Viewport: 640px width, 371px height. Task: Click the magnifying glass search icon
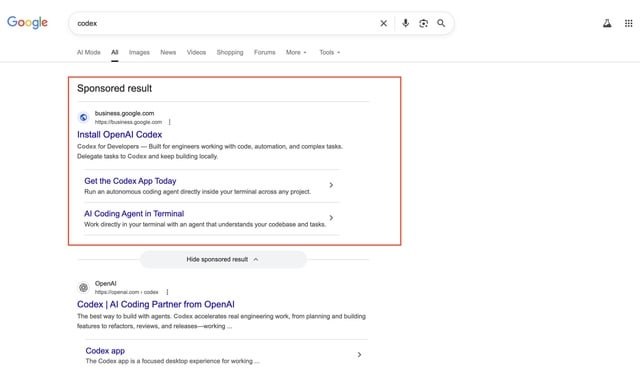click(441, 23)
